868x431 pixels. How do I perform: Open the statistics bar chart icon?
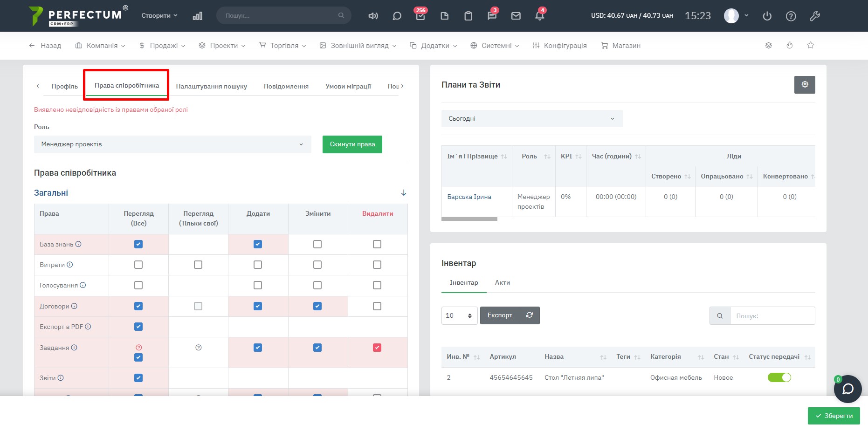[x=198, y=16]
